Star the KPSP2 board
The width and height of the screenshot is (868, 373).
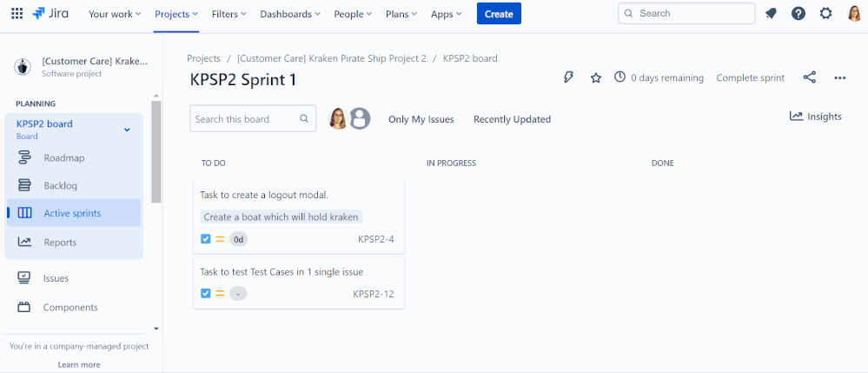click(x=596, y=78)
